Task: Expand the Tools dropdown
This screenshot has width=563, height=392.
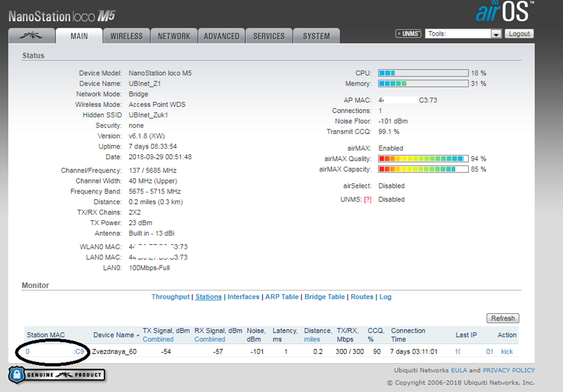Action: tap(496, 34)
